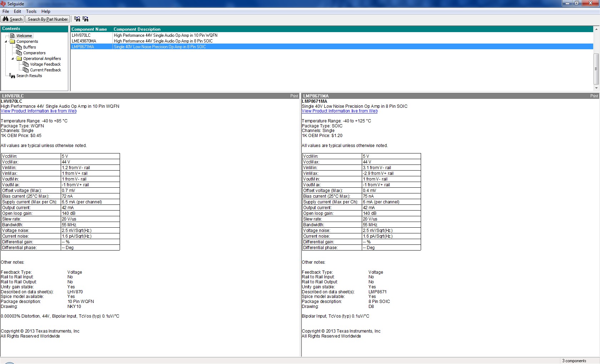Click the Contents panel header

pyautogui.click(x=34, y=29)
